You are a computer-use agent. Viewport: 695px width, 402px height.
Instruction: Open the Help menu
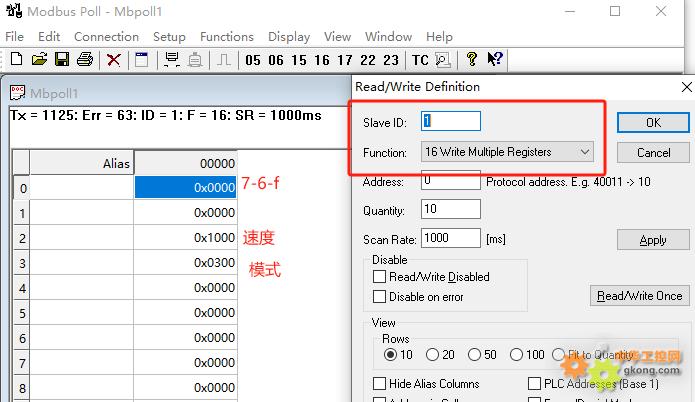coord(439,37)
